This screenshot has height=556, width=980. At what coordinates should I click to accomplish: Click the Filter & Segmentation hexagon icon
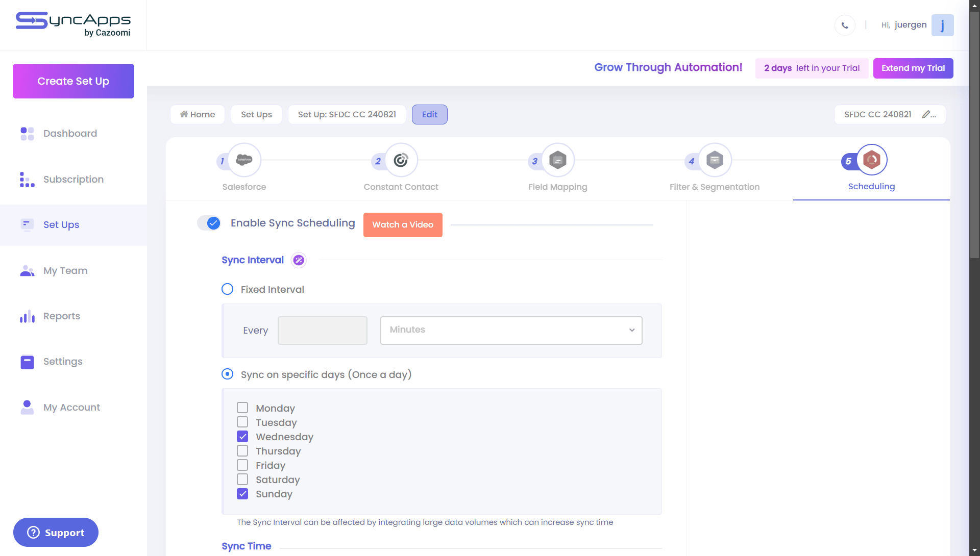click(x=715, y=160)
